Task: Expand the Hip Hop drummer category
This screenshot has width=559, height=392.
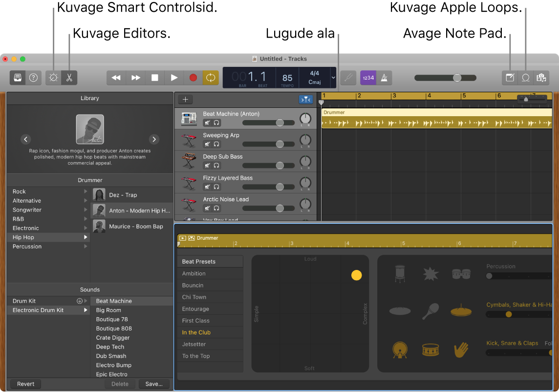Action: coord(86,237)
